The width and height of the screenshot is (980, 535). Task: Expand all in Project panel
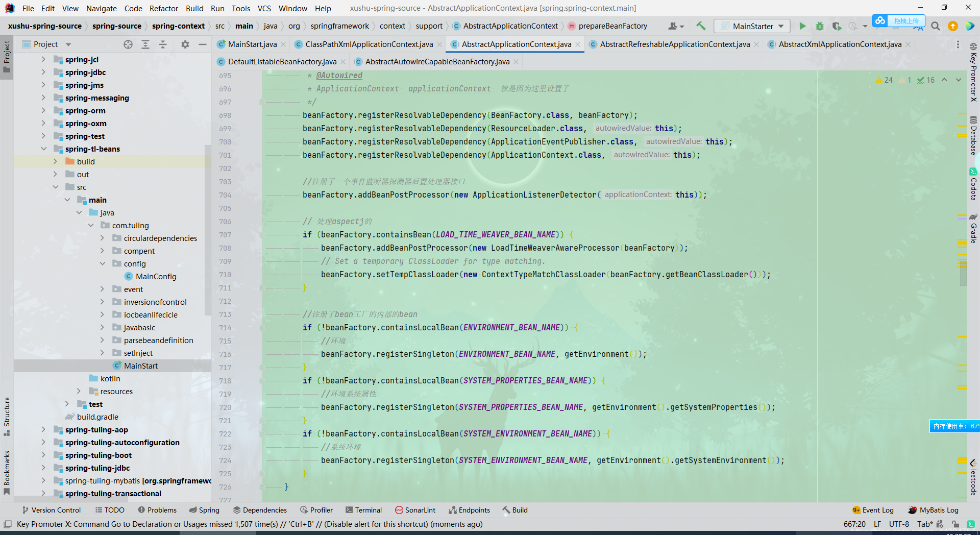pos(145,44)
